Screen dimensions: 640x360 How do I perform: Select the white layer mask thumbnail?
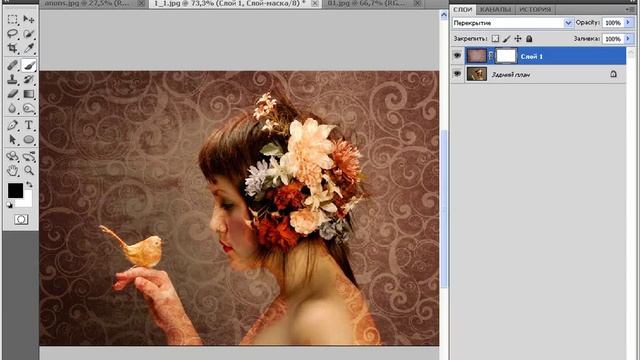pos(506,56)
